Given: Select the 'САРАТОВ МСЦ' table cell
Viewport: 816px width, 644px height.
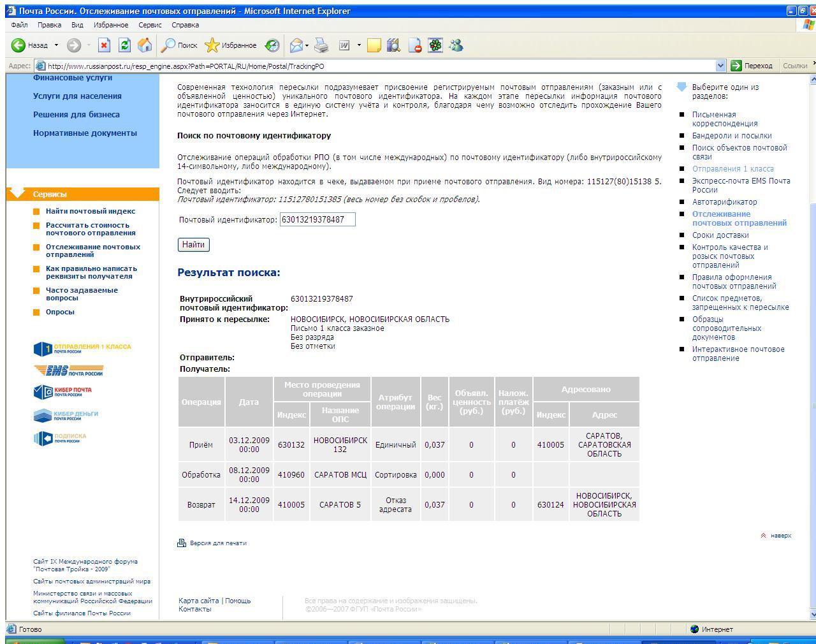Looking at the screenshot, I should click(340, 474).
